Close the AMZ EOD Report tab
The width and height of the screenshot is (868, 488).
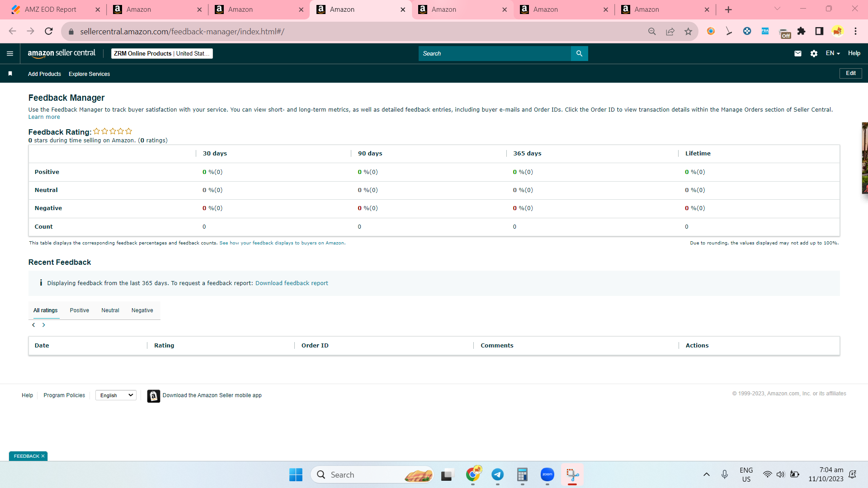pyautogui.click(x=98, y=9)
